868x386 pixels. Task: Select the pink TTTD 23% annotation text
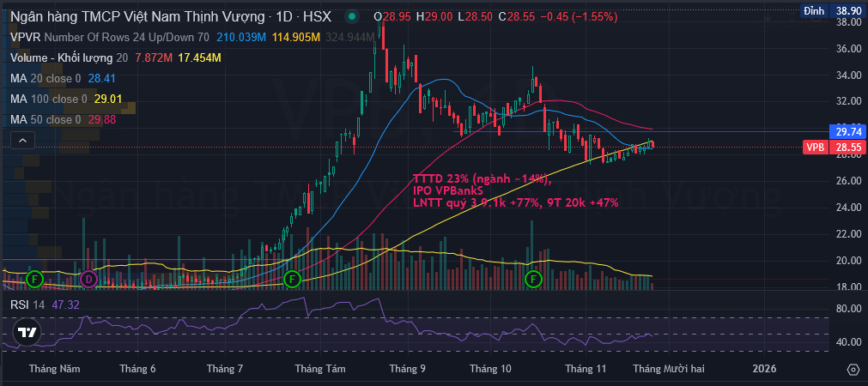pos(515,190)
